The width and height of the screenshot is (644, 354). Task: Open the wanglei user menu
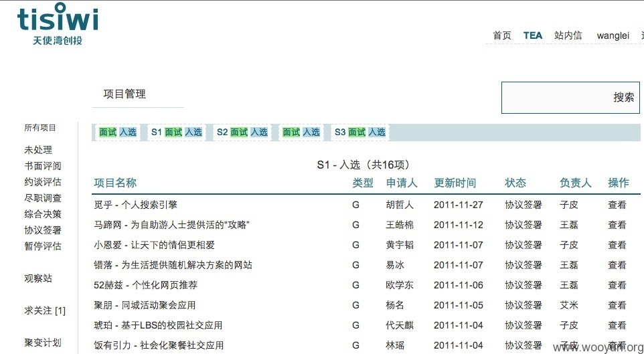[x=613, y=35]
